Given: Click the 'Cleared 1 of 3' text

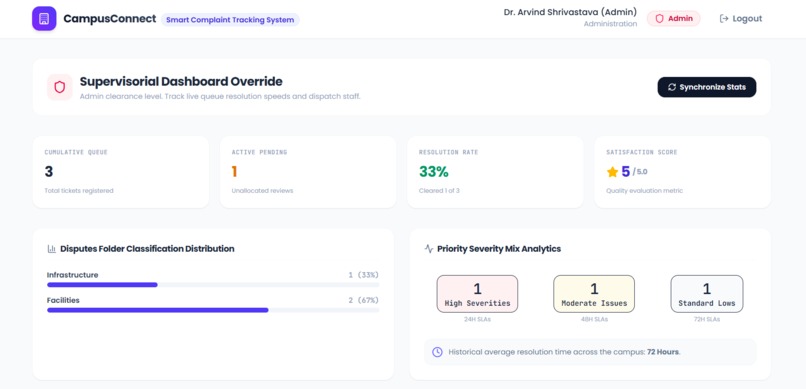Looking at the screenshot, I should pos(439,191).
